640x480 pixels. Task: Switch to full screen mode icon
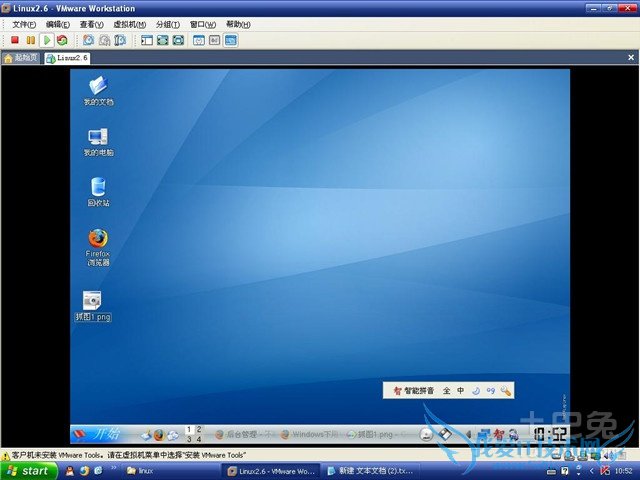coord(162,40)
